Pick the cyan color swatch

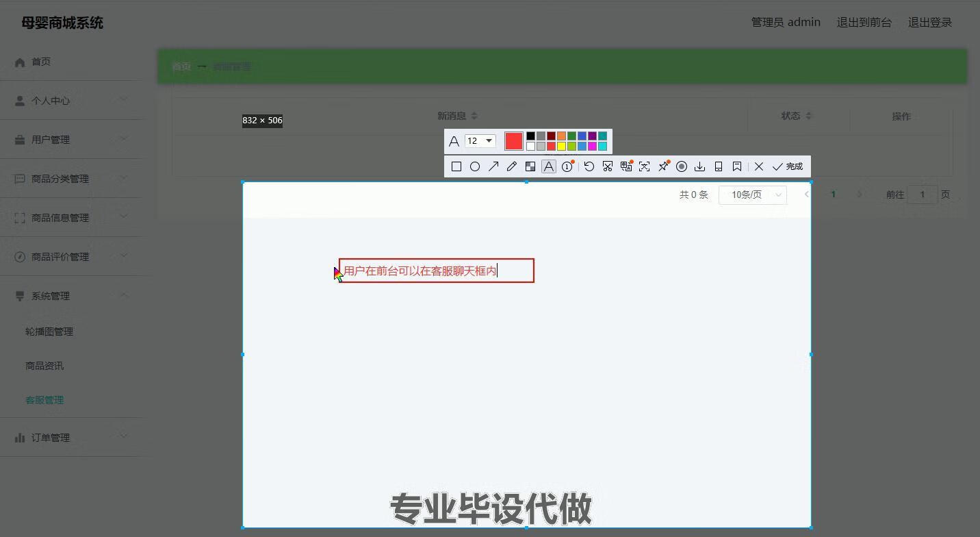coord(602,146)
